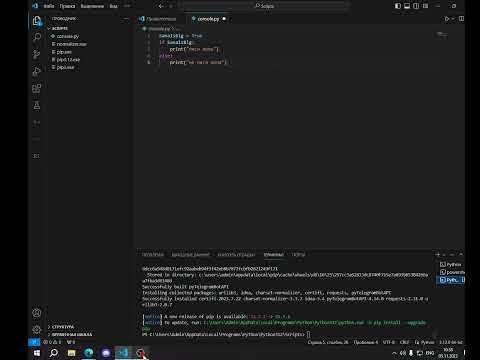Open the Вид menu

click(113, 6)
